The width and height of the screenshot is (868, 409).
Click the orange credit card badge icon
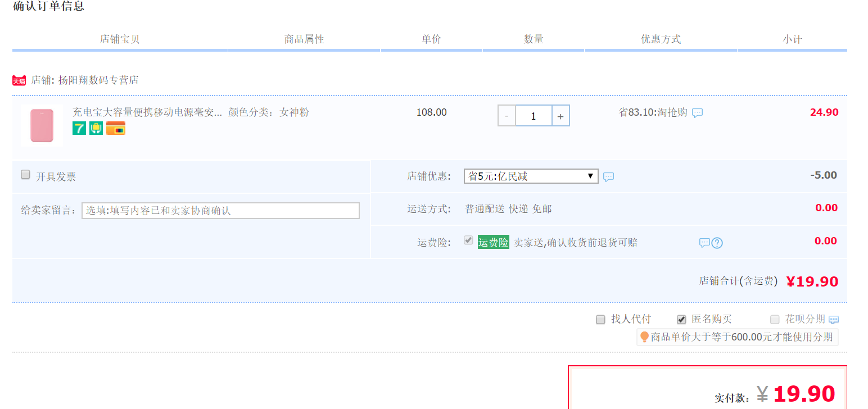pyautogui.click(x=116, y=128)
